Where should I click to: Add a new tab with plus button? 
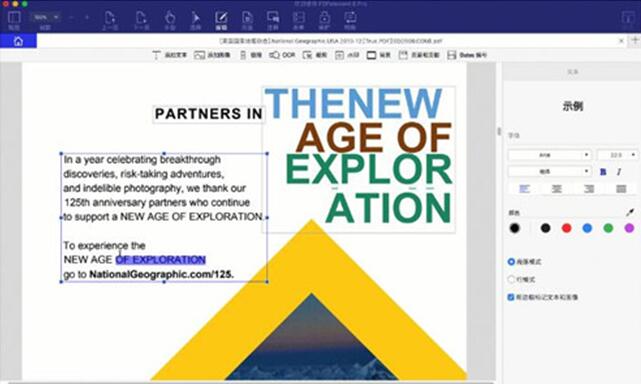coord(635,40)
